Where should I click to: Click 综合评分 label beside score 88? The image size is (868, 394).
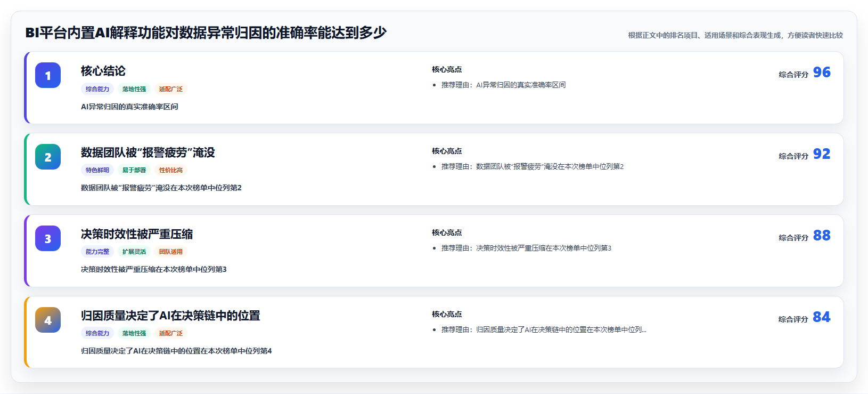pyautogui.click(x=793, y=238)
